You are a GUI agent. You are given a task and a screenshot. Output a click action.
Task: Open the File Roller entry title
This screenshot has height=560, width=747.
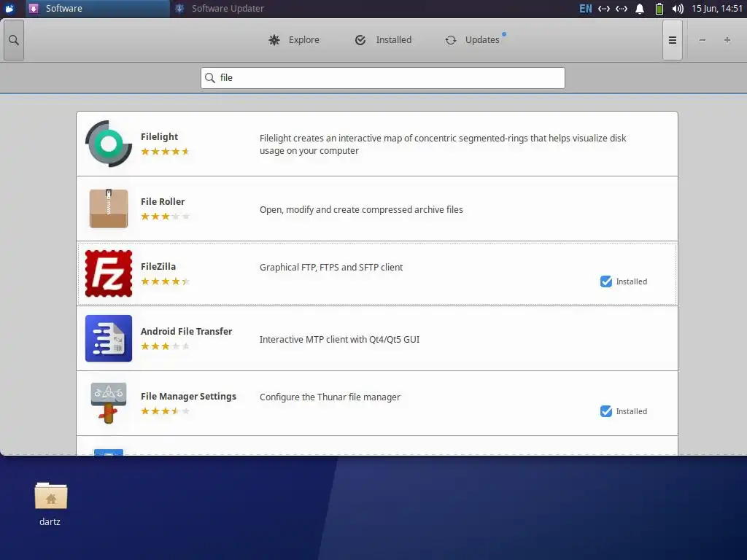(x=163, y=201)
